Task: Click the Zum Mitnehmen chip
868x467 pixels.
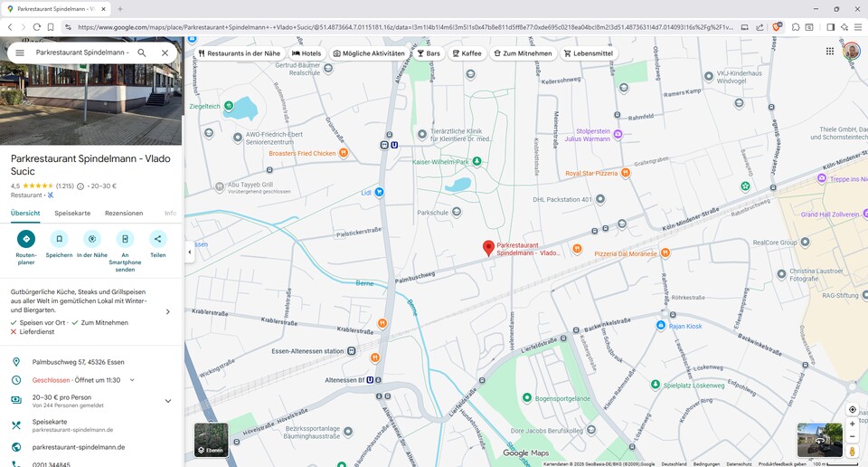Action: tap(523, 53)
